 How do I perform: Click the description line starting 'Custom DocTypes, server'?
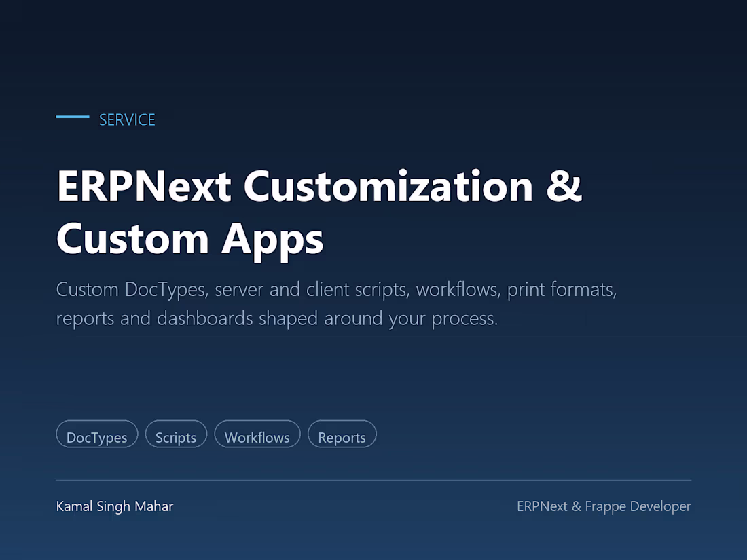[336, 290]
